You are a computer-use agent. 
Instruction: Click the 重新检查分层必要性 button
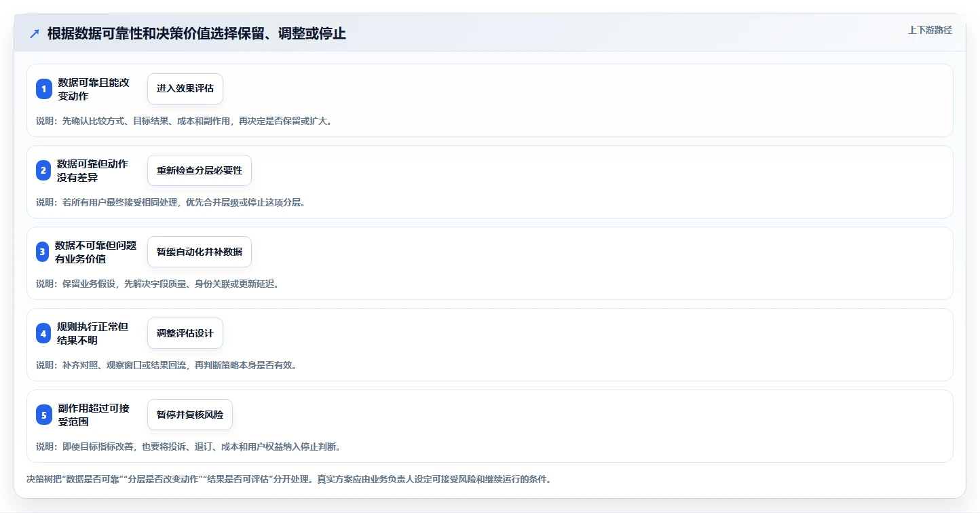200,170
